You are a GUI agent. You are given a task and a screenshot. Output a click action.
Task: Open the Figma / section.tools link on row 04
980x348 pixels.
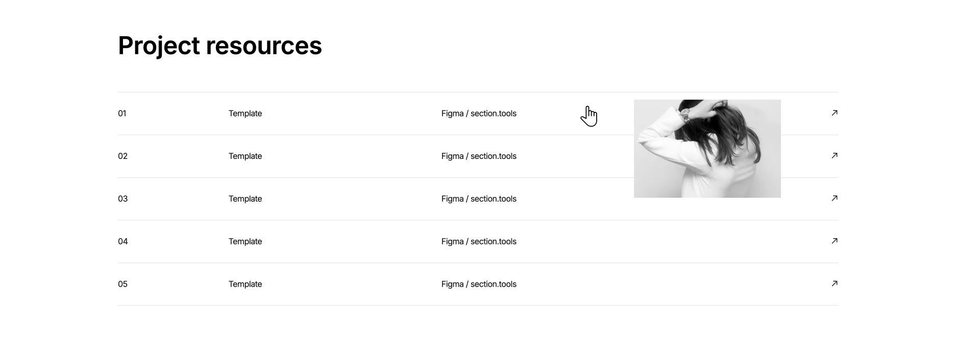click(479, 241)
